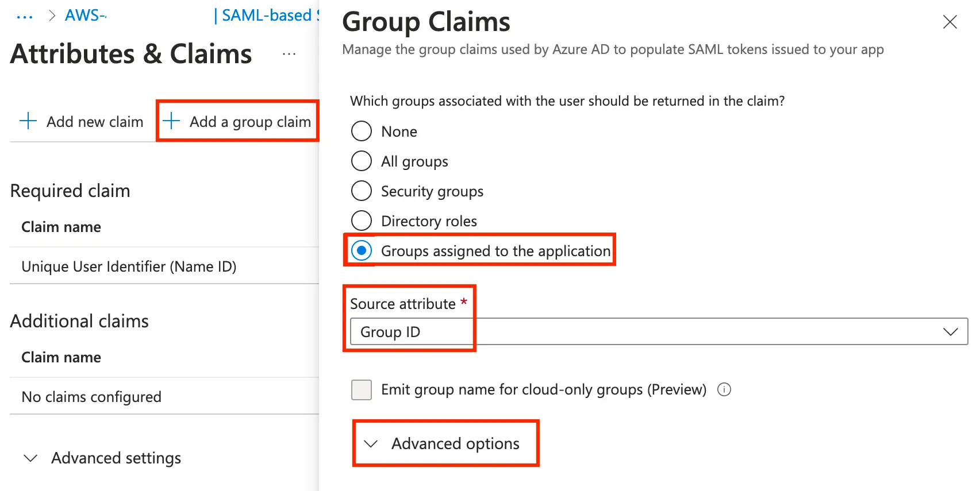Select the None radio option

click(x=362, y=132)
